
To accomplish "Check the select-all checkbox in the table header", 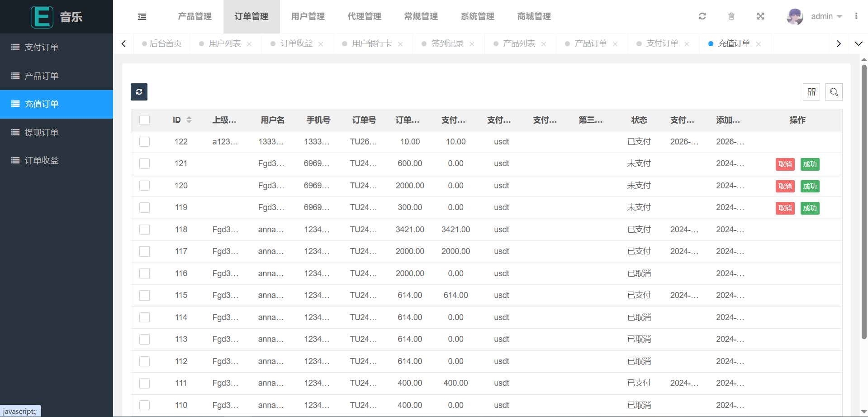I will 144,120.
